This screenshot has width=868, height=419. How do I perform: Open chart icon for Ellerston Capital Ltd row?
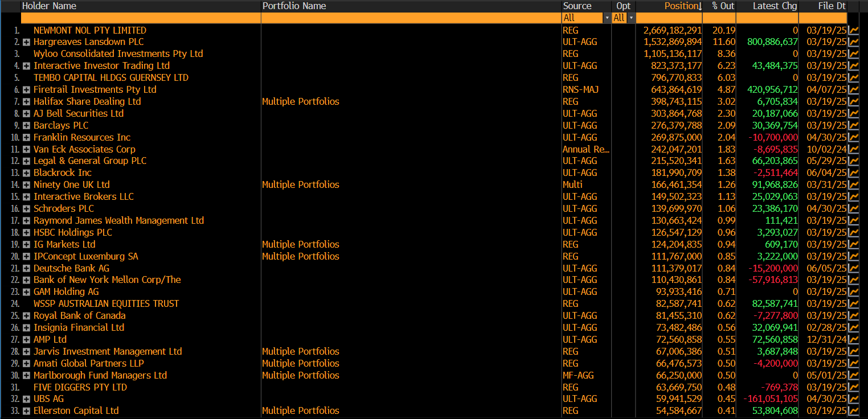pos(853,411)
